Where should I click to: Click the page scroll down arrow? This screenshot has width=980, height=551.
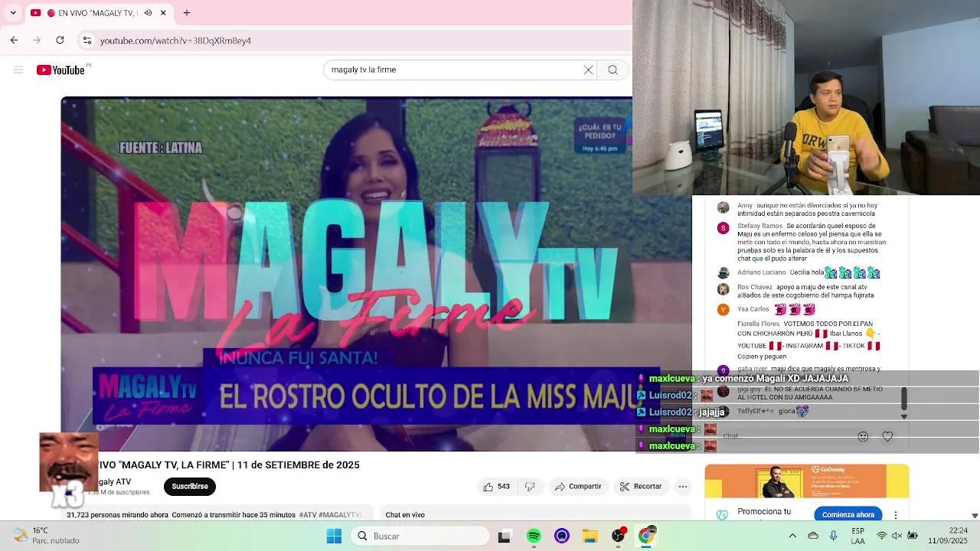coord(974,516)
